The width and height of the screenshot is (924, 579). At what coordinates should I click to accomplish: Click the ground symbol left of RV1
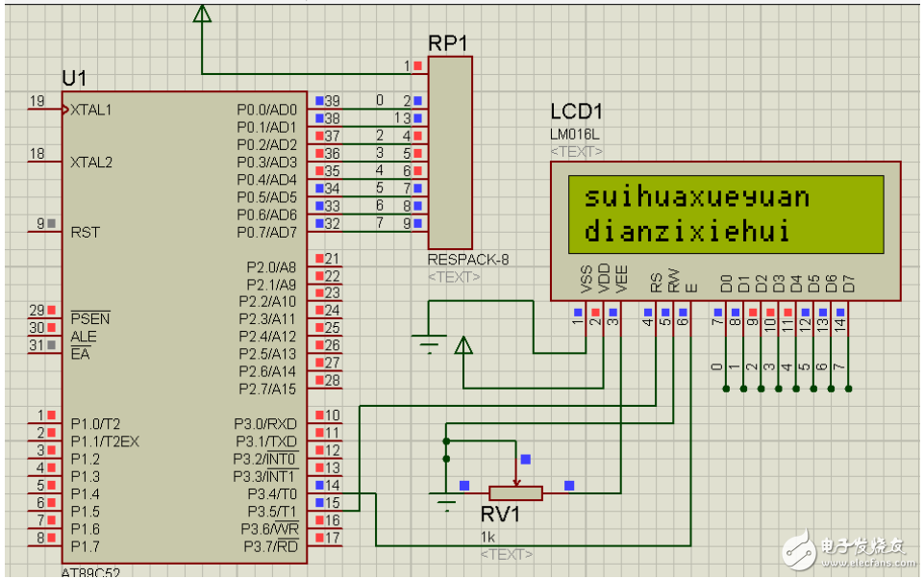[x=445, y=498]
